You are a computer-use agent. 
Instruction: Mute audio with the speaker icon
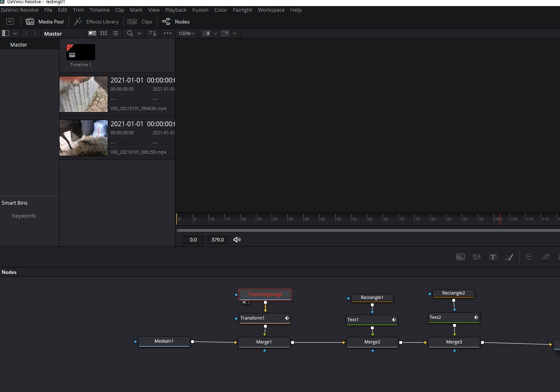coord(237,239)
